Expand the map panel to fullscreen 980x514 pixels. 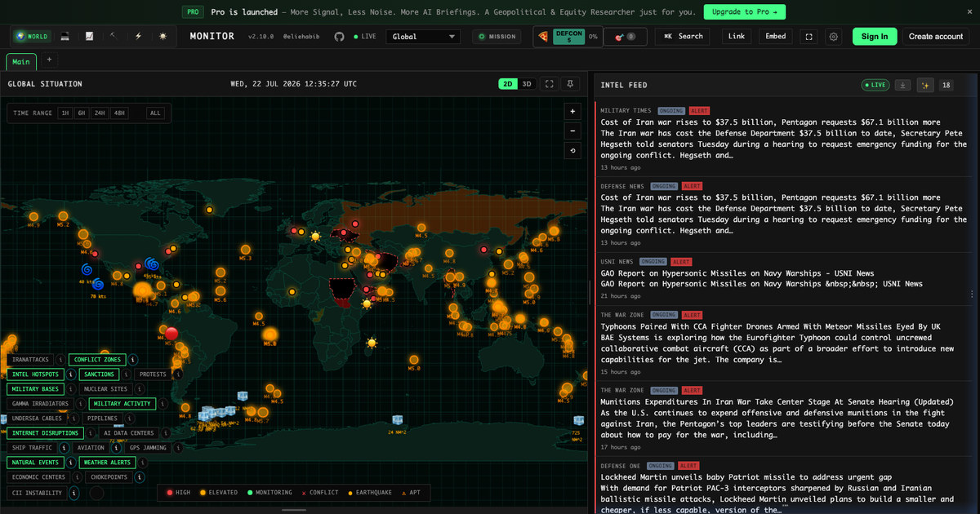(550, 84)
